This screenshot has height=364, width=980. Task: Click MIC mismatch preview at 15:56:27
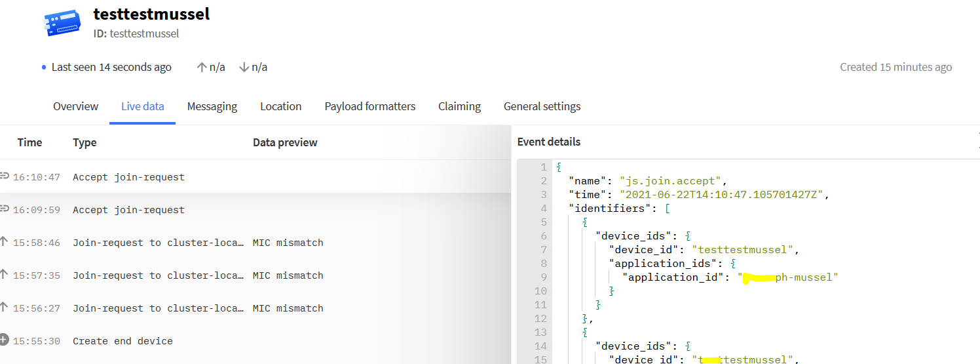click(x=288, y=308)
